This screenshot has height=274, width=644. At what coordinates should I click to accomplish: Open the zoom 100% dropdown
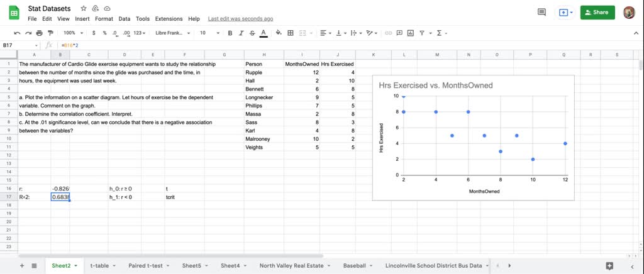(x=72, y=33)
